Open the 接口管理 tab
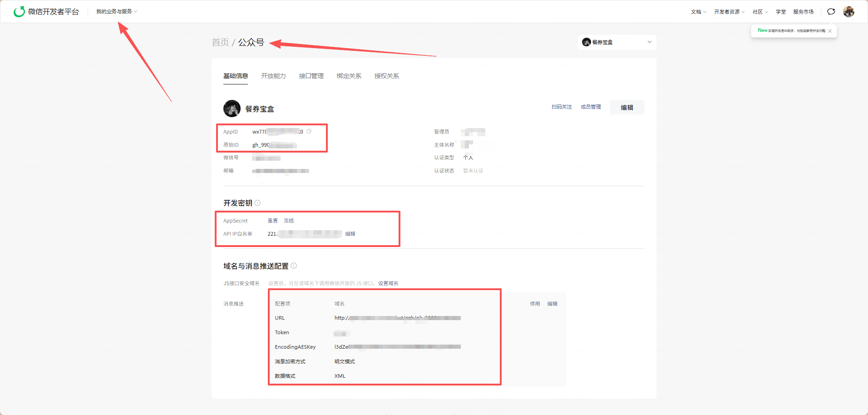 pyautogui.click(x=311, y=76)
